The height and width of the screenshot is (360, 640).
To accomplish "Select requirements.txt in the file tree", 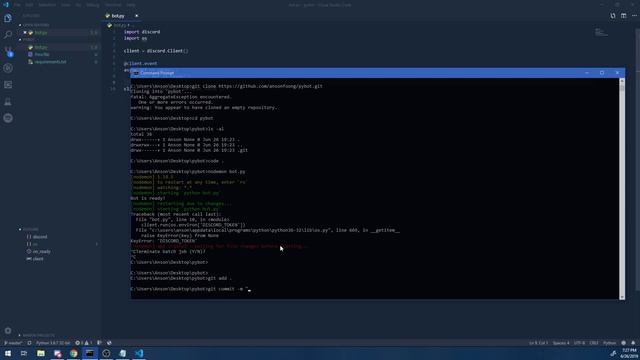I will (x=50, y=62).
